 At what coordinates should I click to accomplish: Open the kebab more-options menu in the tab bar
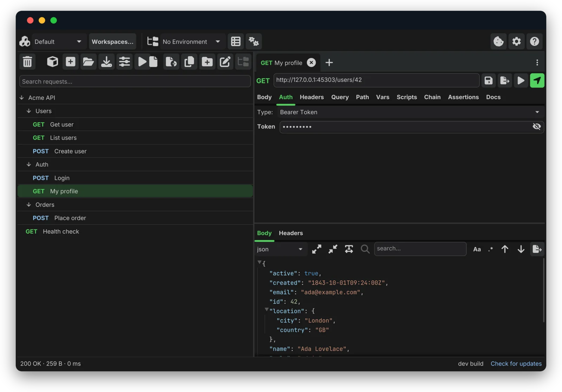pyautogui.click(x=537, y=63)
